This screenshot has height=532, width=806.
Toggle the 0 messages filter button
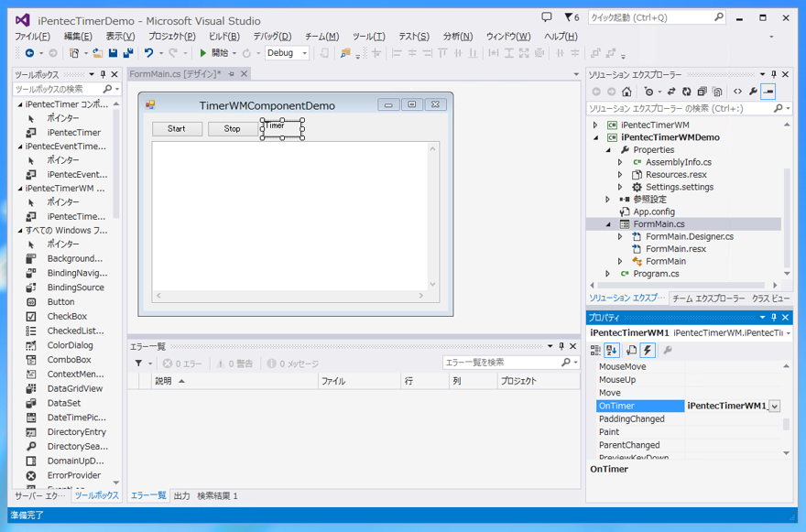[x=293, y=364]
